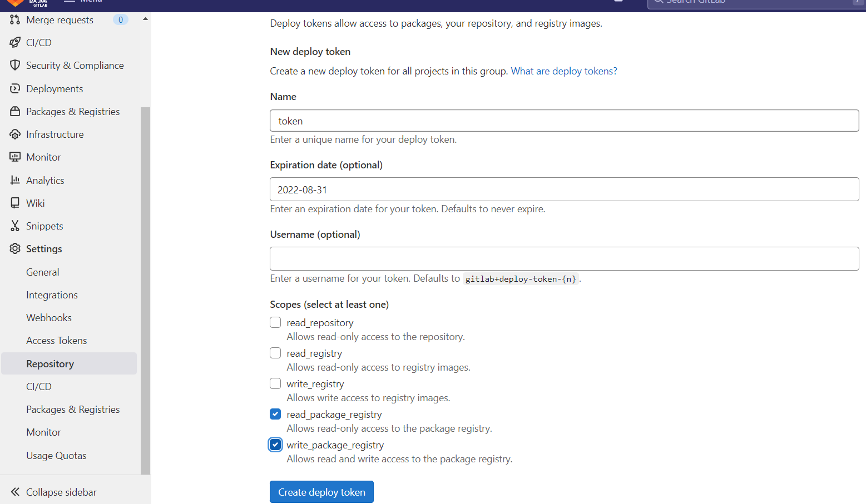Uncheck the read_package_registry scope

[275, 414]
